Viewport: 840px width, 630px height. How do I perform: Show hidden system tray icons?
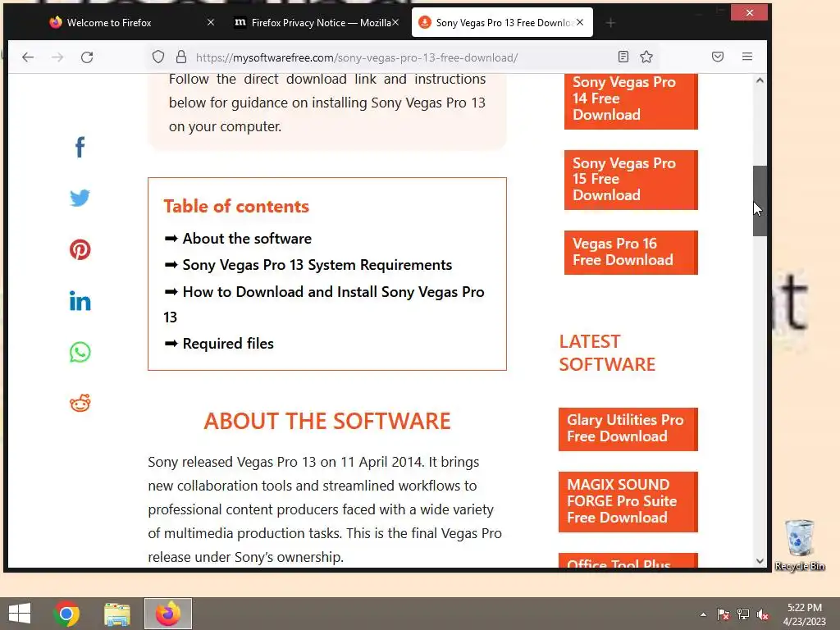pyautogui.click(x=703, y=614)
